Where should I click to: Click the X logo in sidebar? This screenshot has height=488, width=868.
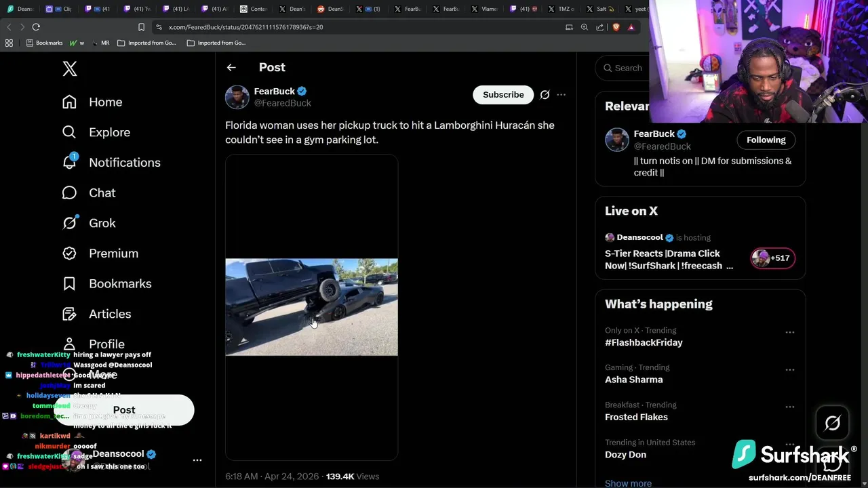[70, 68]
